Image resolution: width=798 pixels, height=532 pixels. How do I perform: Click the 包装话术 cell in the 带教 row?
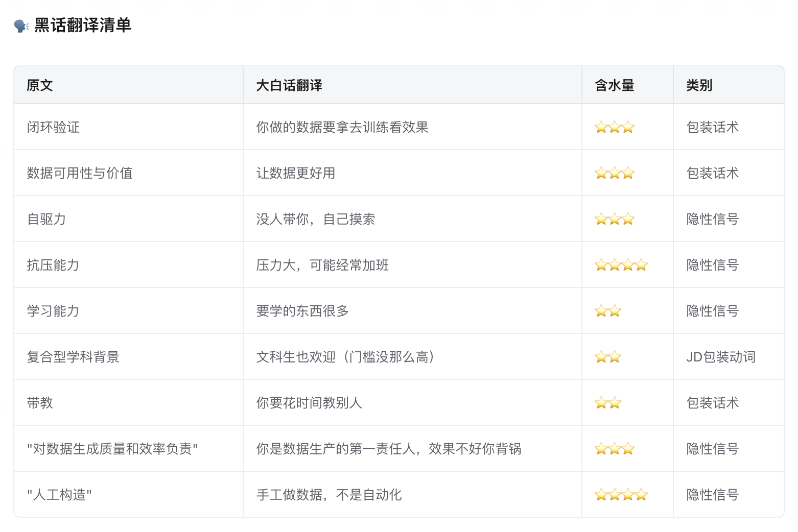(712, 403)
